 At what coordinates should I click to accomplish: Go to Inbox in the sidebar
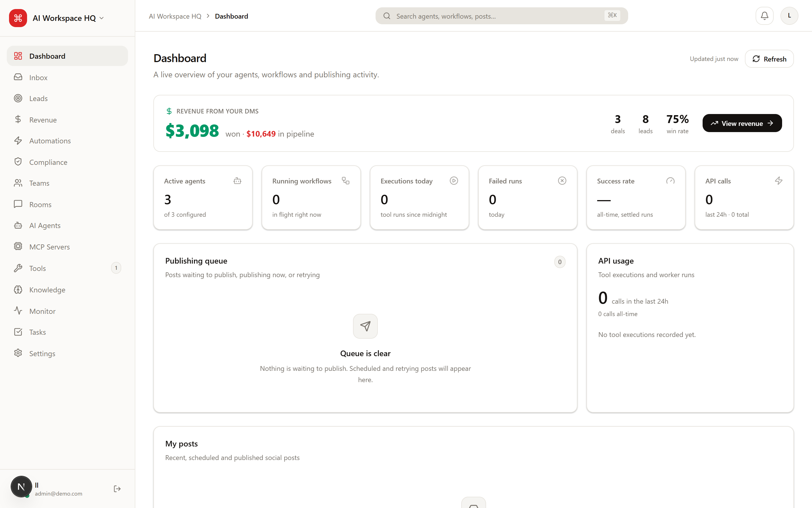pos(67,78)
